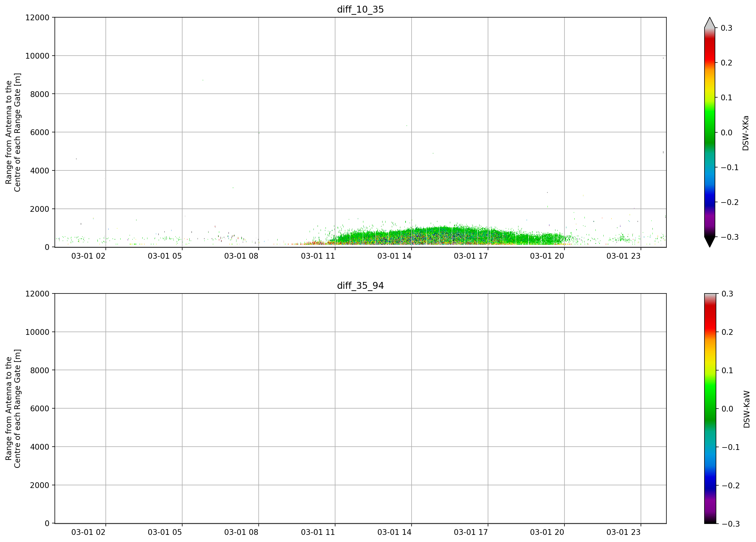Click the −0.2 tick on the DSW-KaW colorbar

(x=730, y=485)
